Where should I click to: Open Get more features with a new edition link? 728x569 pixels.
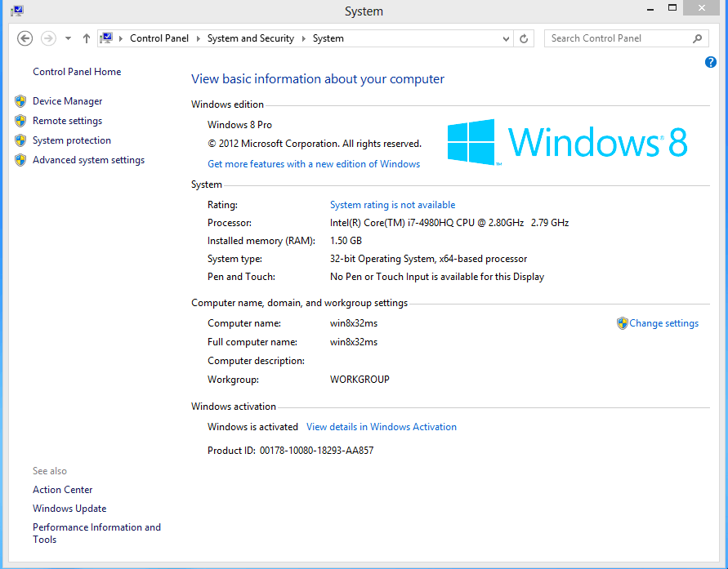[314, 164]
